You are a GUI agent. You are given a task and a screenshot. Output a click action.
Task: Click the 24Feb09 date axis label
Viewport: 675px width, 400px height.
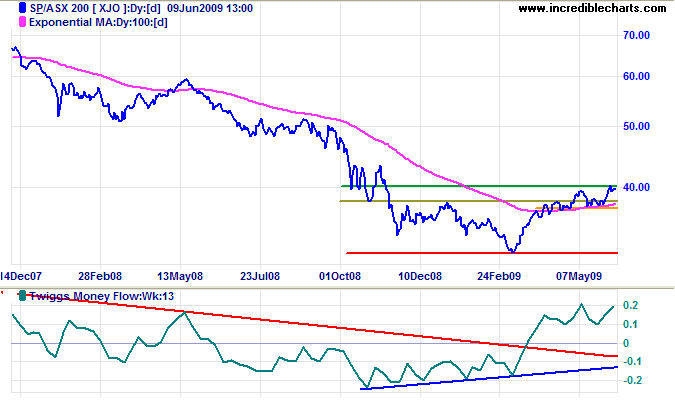pyautogui.click(x=499, y=276)
